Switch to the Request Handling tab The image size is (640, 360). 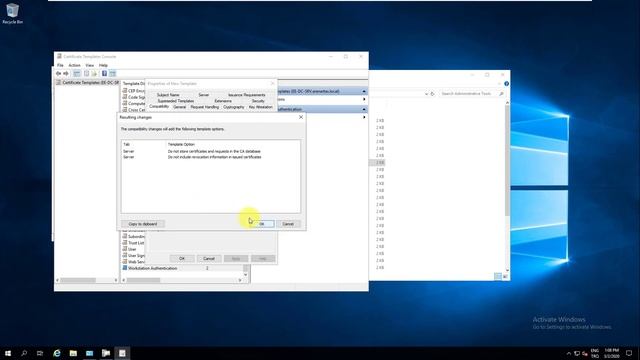(204, 107)
